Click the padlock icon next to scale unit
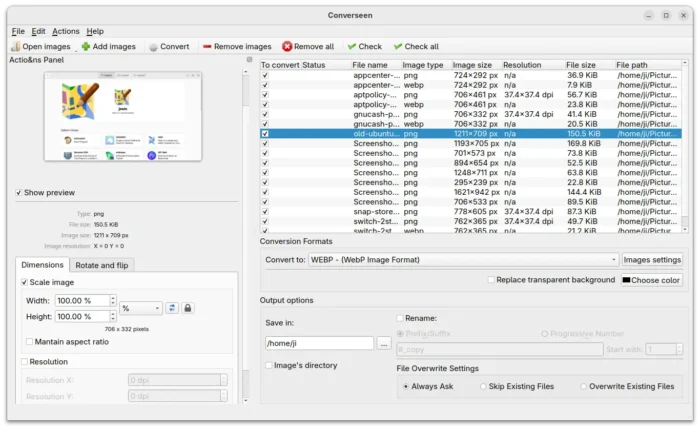This screenshot has height=429, width=700. coord(188,308)
